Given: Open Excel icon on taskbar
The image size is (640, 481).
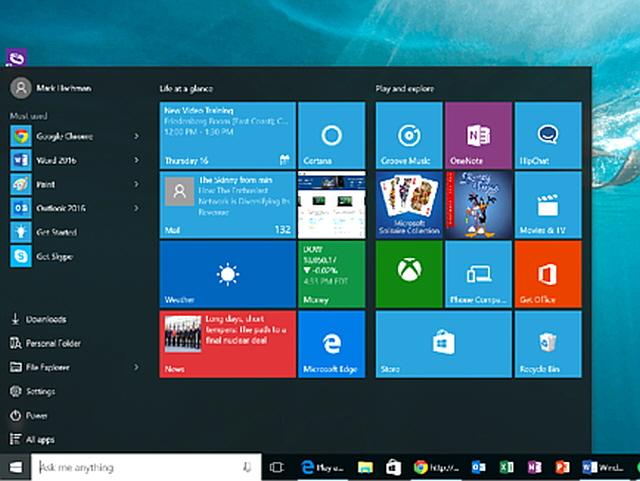Looking at the screenshot, I should click(x=507, y=467).
